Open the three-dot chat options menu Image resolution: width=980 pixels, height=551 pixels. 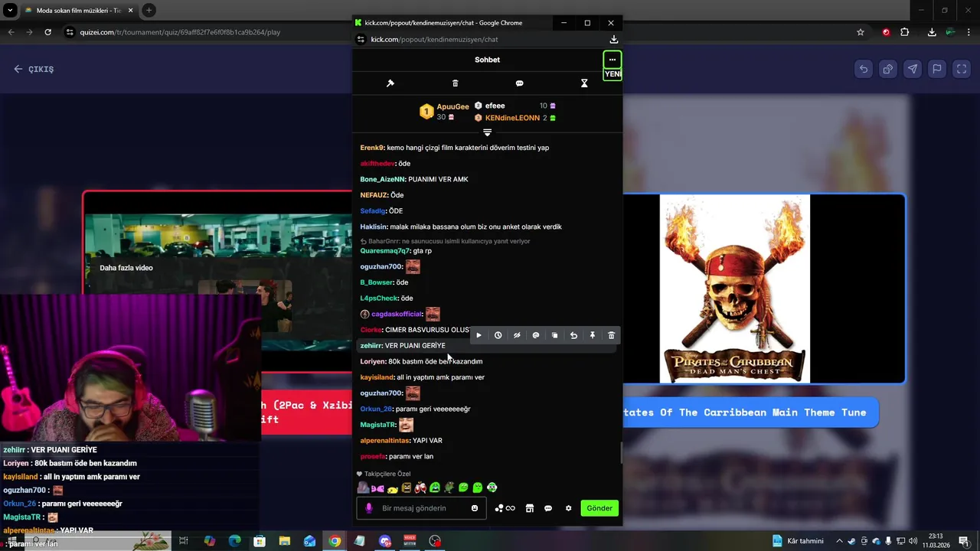[x=612, y=60]
